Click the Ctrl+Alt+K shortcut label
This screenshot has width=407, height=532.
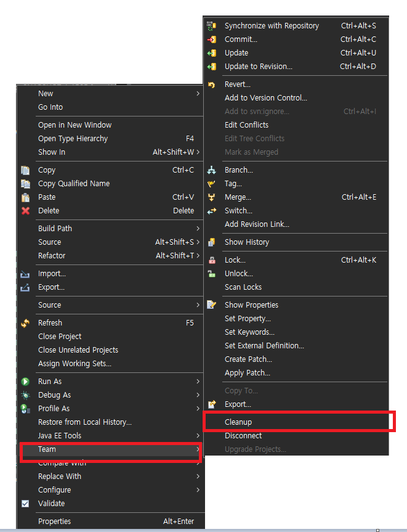(x=358, y=260)
